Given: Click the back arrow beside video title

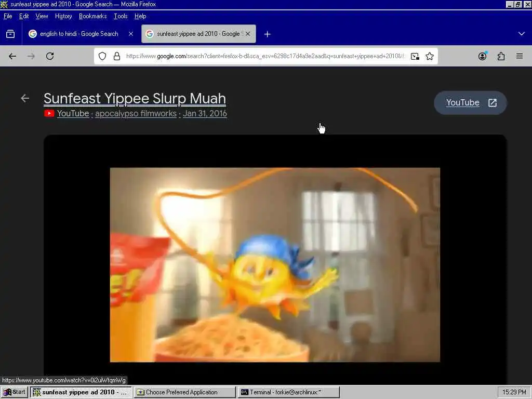Looking at the screenshot, I should coord(25,98).
